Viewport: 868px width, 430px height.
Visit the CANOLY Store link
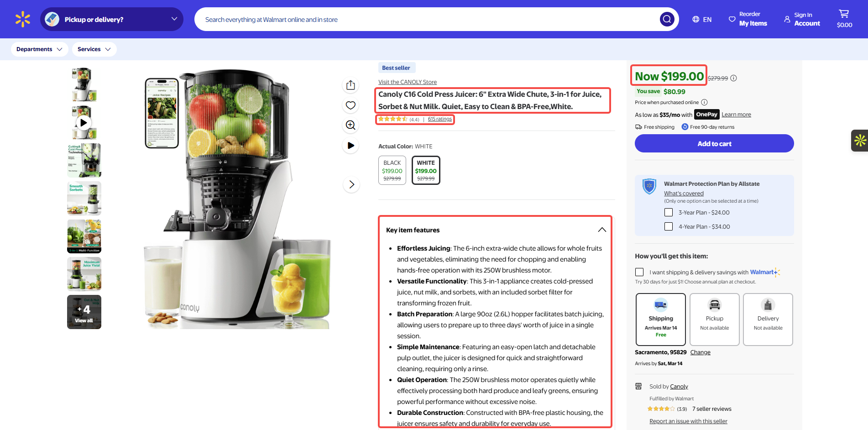[x=408, y=82]
